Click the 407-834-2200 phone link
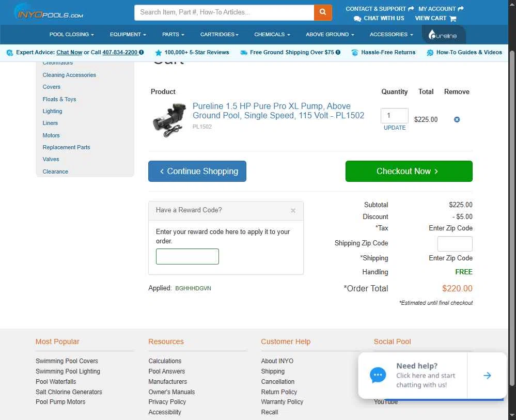The width and height of the screenshot is (516, 420). point(120,52)
